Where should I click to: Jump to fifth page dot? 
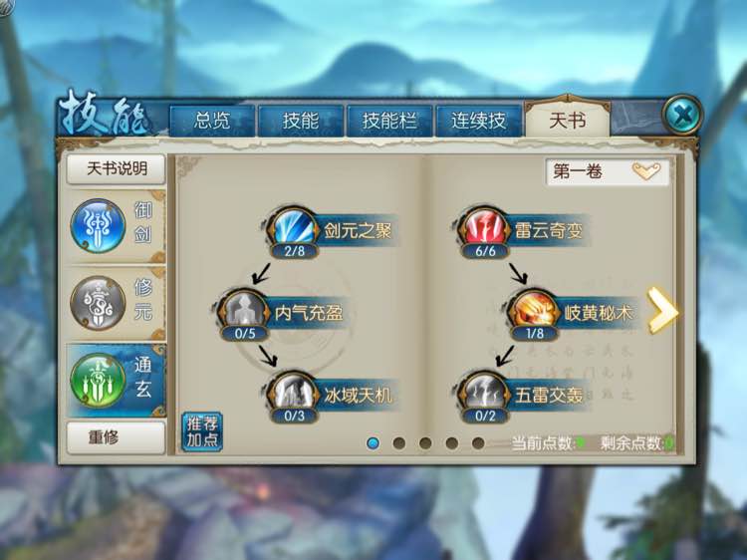(x=478, y=443)
